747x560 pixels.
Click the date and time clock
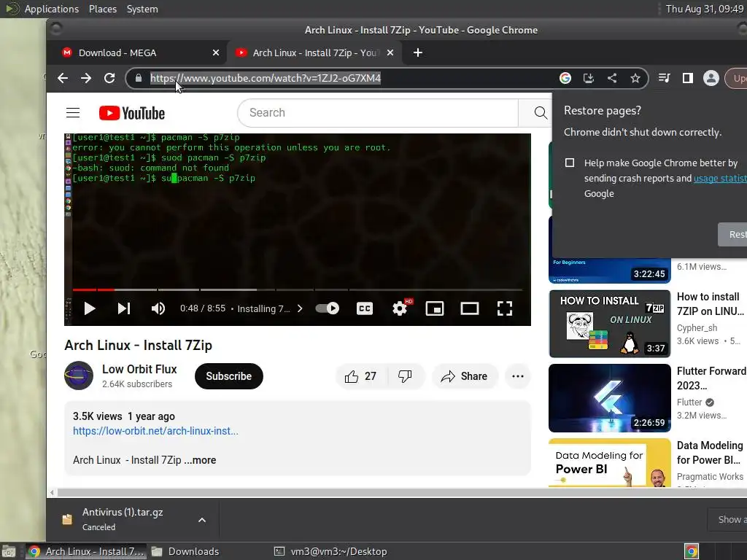[705, 9]
